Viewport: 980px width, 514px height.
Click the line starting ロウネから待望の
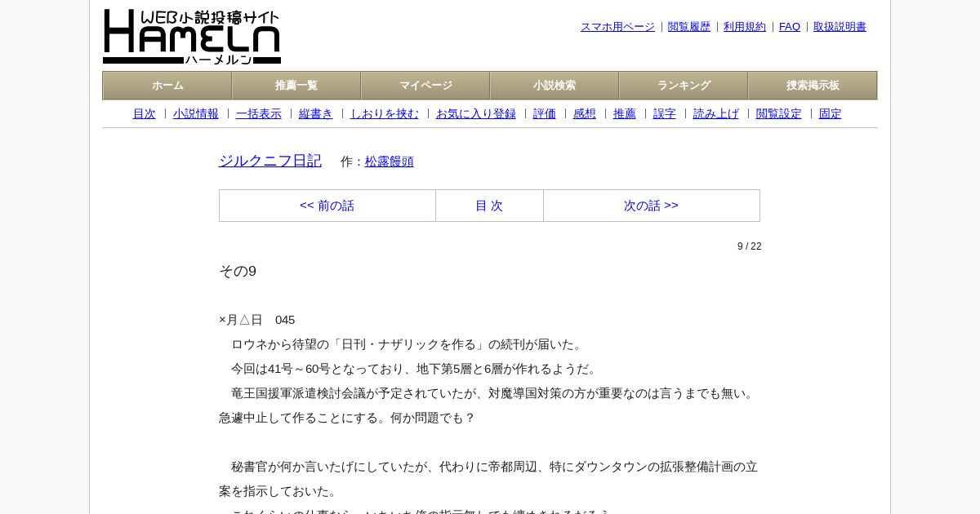[x=408, y=344]
